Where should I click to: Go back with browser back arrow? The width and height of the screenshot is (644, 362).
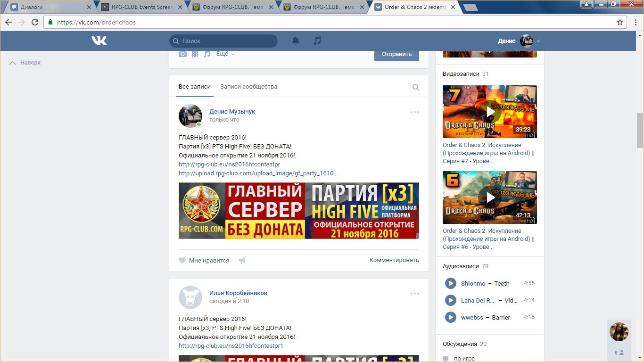tap(8, 22)
